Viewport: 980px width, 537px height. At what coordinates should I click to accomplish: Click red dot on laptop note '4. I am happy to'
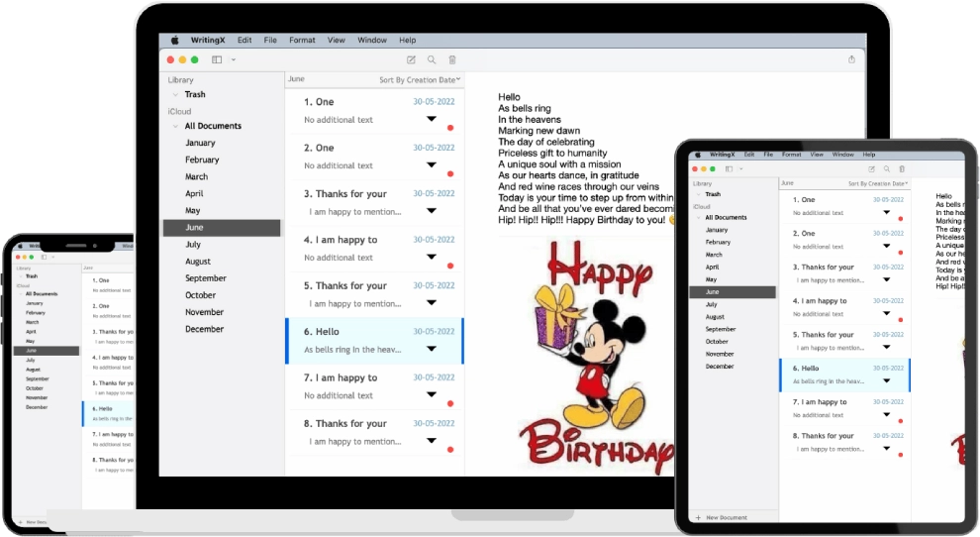(x=450, y=266)
